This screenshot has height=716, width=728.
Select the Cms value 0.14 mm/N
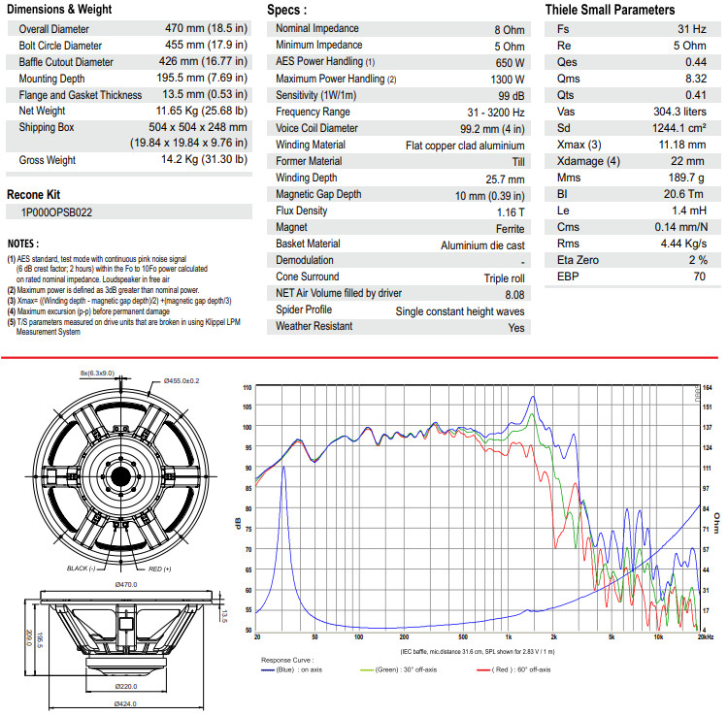pyautogui.click(x=681, y=227)
